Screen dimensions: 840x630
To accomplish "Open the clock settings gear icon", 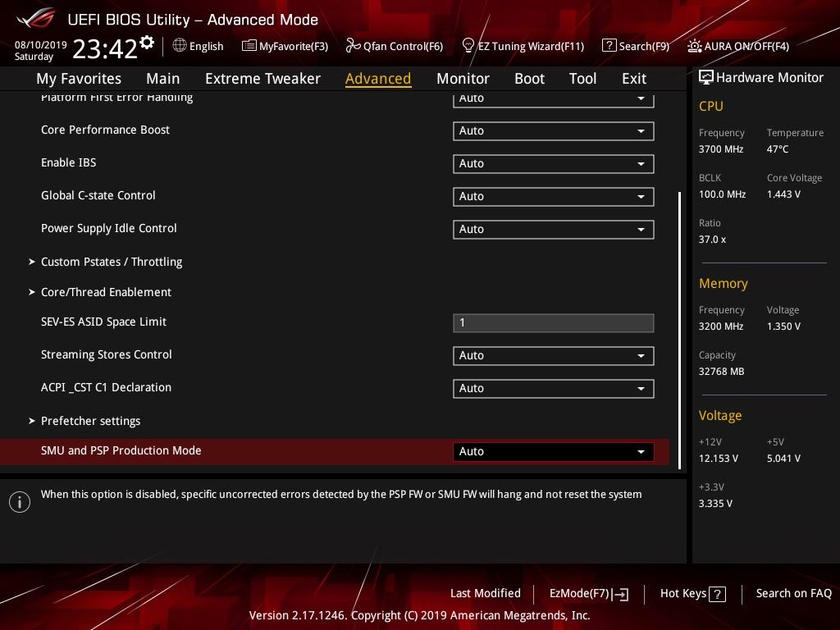I will point(147,42).
